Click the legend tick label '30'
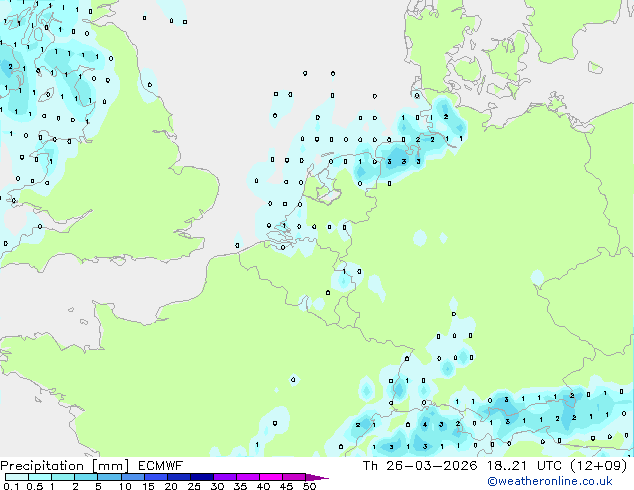 click(217, 486)
